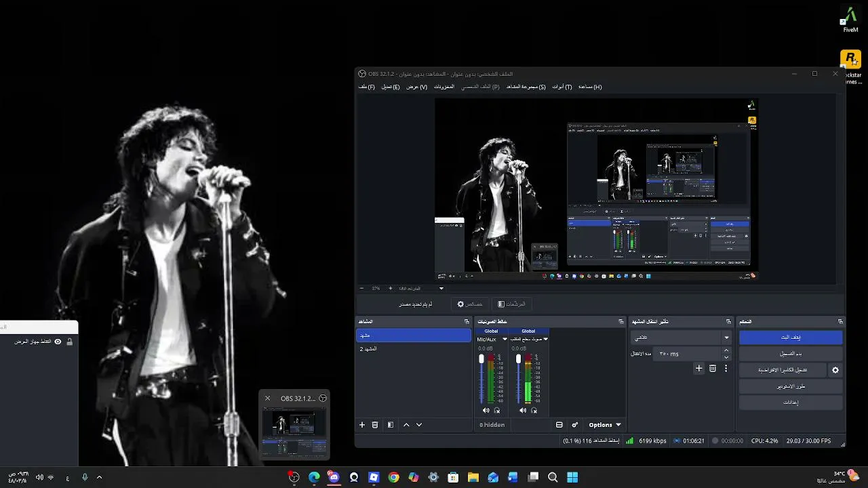Toggle visibility eye of the display capture source
Image resolution: width=868 pixels, height=488 pixels.
(58, 342)
